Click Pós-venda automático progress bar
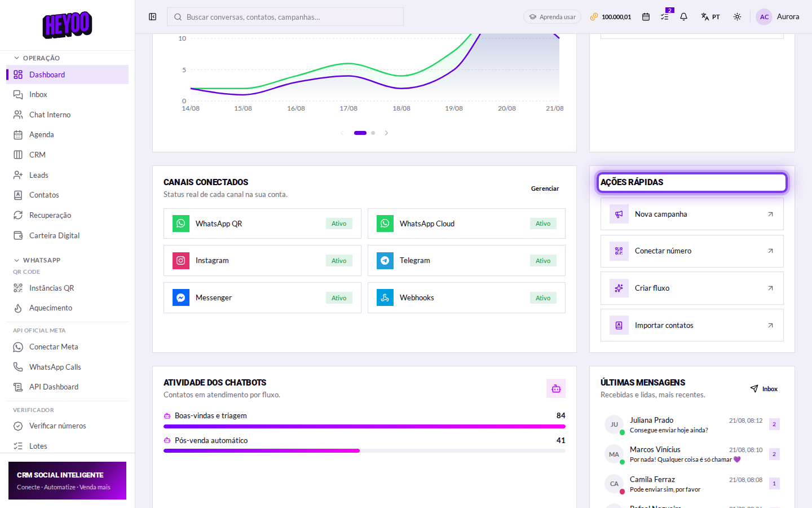Viewport: 812px width, 508px height. [364, 451]
